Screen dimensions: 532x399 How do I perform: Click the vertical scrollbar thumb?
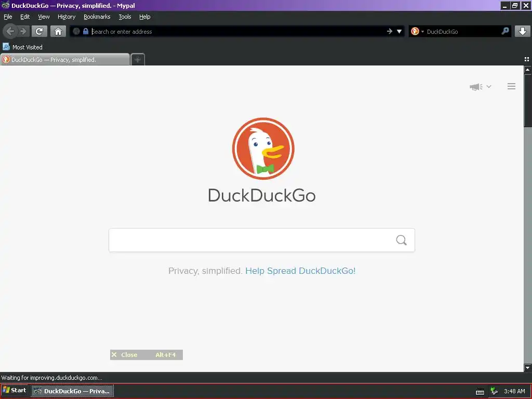528,101
